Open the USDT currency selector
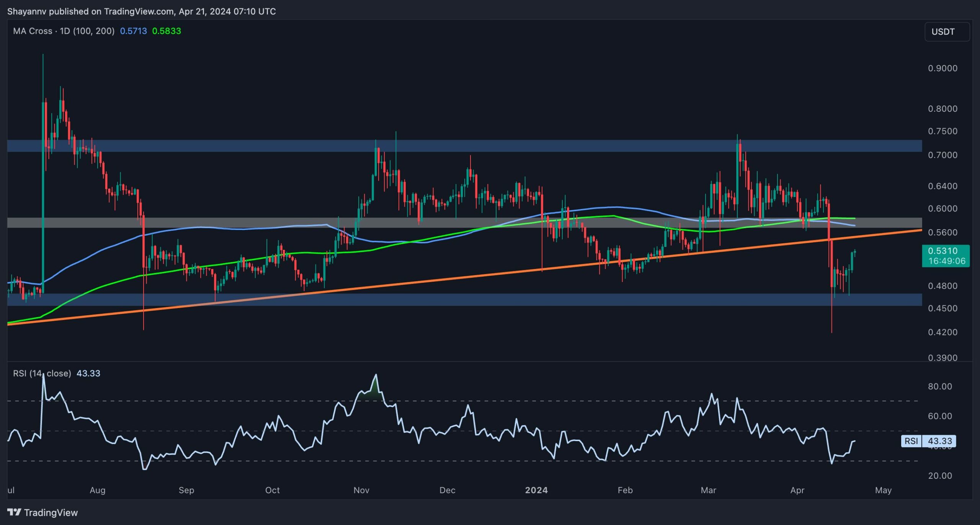The width and height of the screenshot is (980, 525). (946, 32)
